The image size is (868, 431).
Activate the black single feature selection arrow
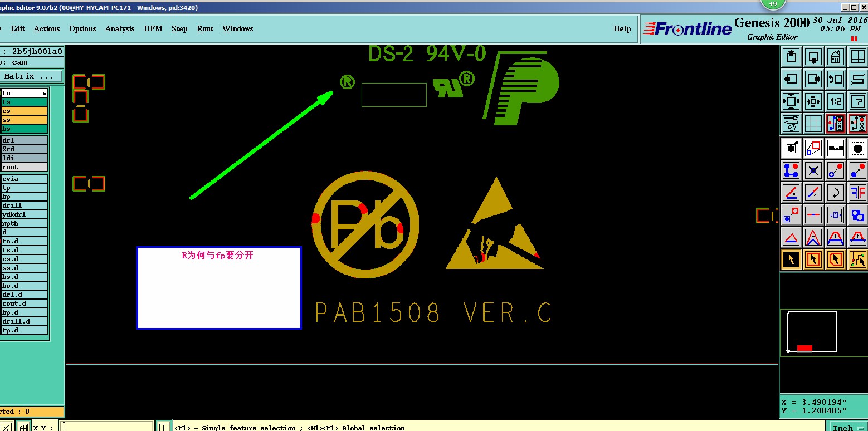(x=791, y=259)
